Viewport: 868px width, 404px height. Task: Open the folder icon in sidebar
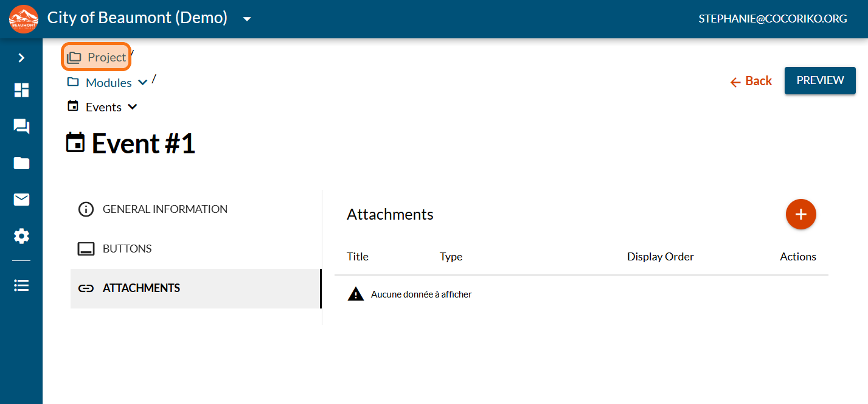click(x=21, y=163)
